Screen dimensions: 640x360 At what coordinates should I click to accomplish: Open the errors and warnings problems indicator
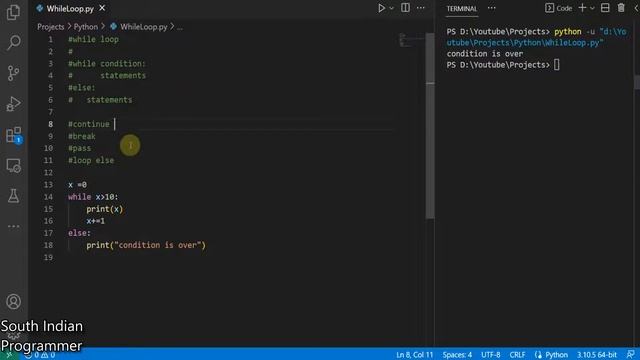[x=40, y=355]
